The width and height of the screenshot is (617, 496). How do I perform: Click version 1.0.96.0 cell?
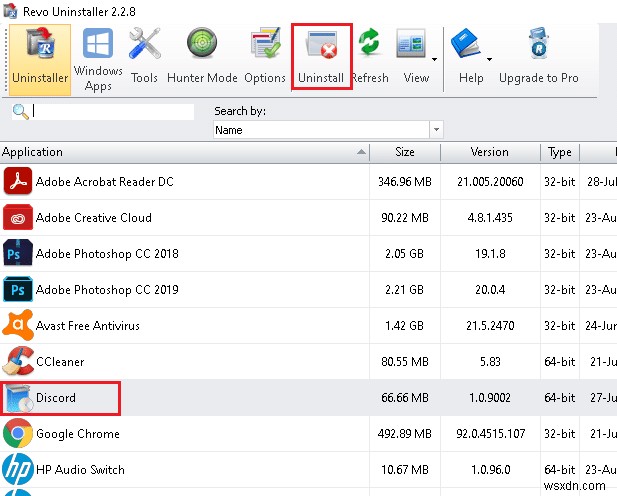point(490,470)
